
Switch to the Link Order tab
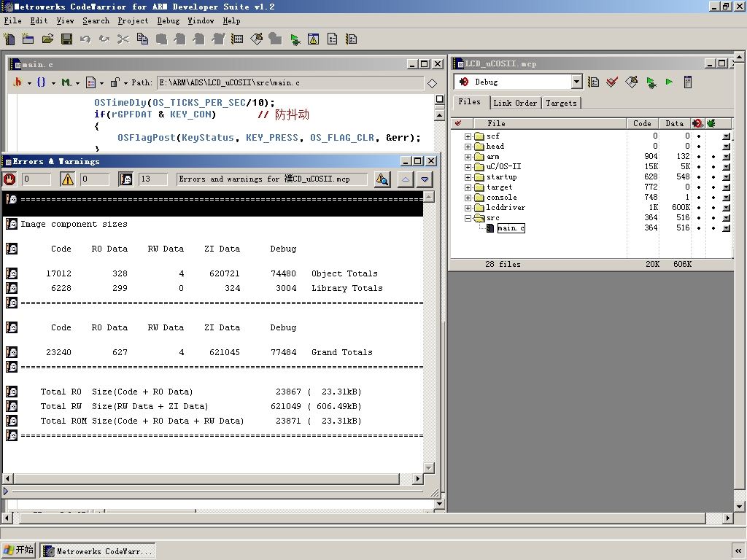(x=515, y=103)
